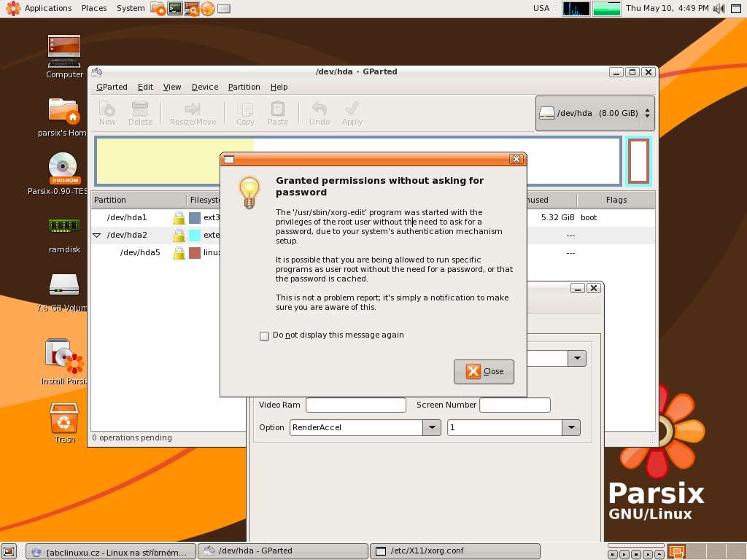Select the 7.6 GB Volume drive icon
Screen dimensions: 747x560
point(64,285)
